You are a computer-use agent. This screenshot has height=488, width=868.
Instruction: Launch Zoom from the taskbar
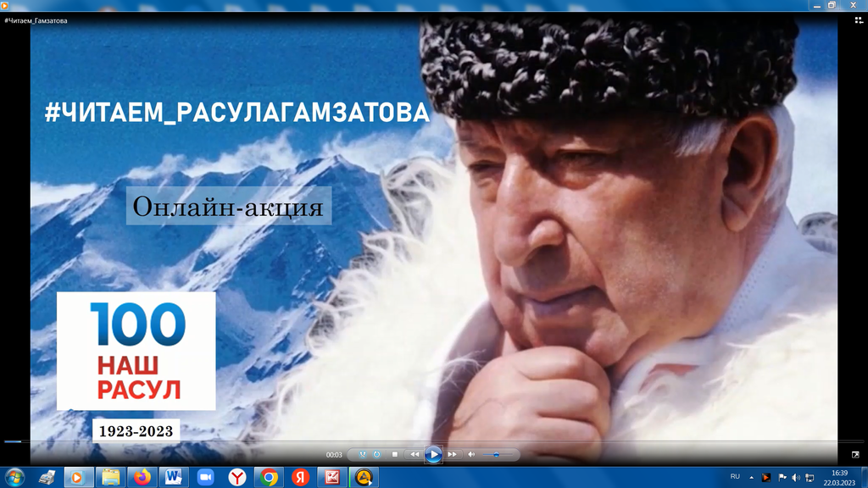pos(205,477)
